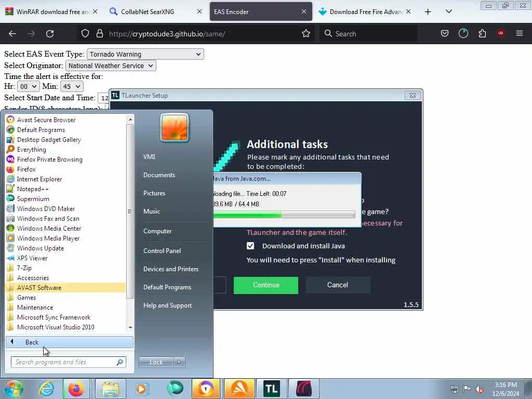Open Internet Explorer from Start menu list
This screenshot has width=532, height=399.
[39, 179]
